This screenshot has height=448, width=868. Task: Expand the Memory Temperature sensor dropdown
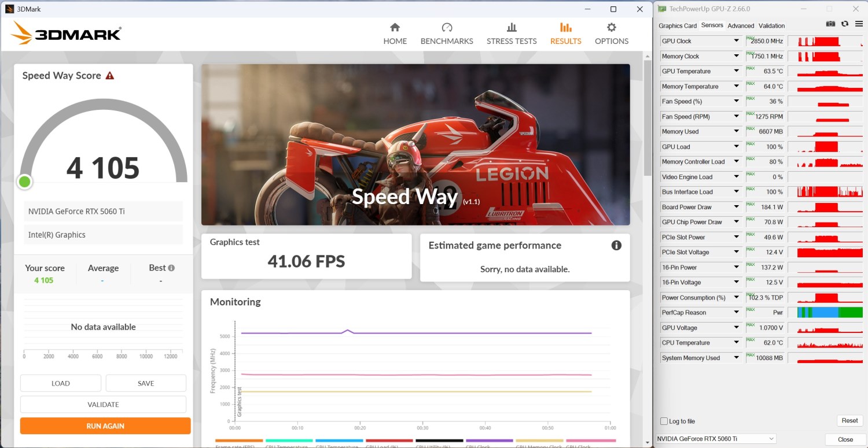tap(737, 86)
